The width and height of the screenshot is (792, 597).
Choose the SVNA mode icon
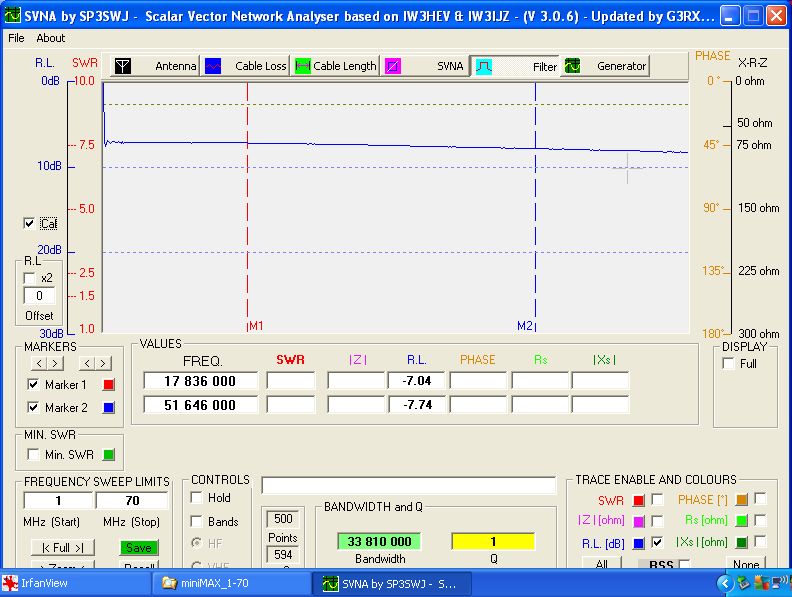(x=394, y=66)
